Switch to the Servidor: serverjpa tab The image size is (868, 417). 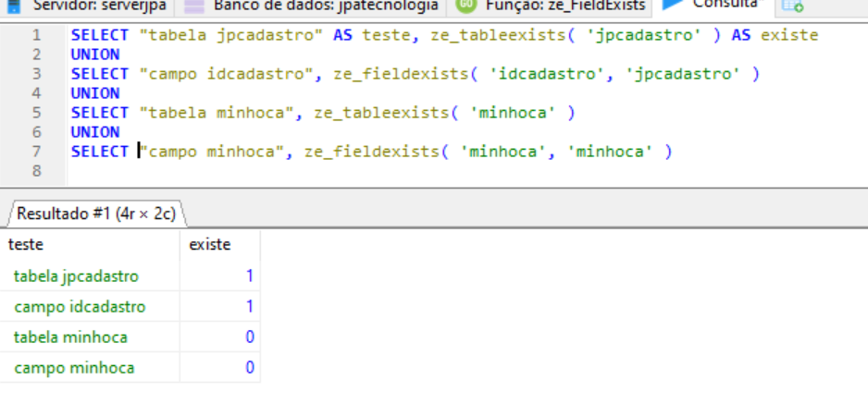(x=86, y=6)
